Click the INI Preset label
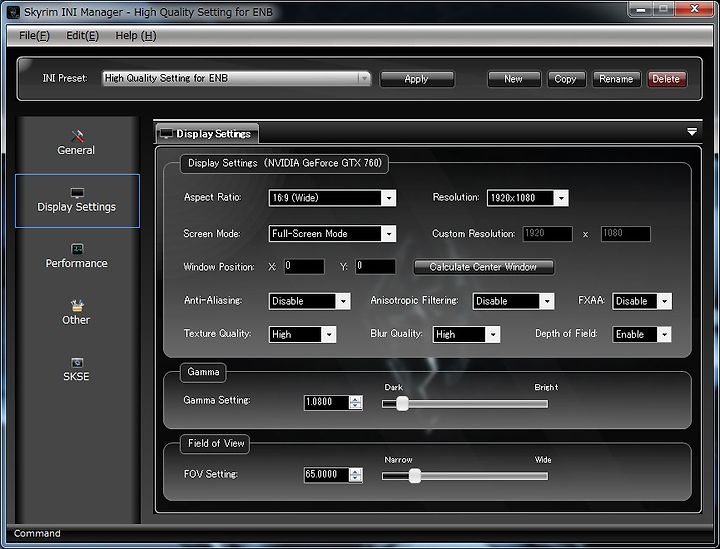The image size is (720, 549). click(65, 78)
